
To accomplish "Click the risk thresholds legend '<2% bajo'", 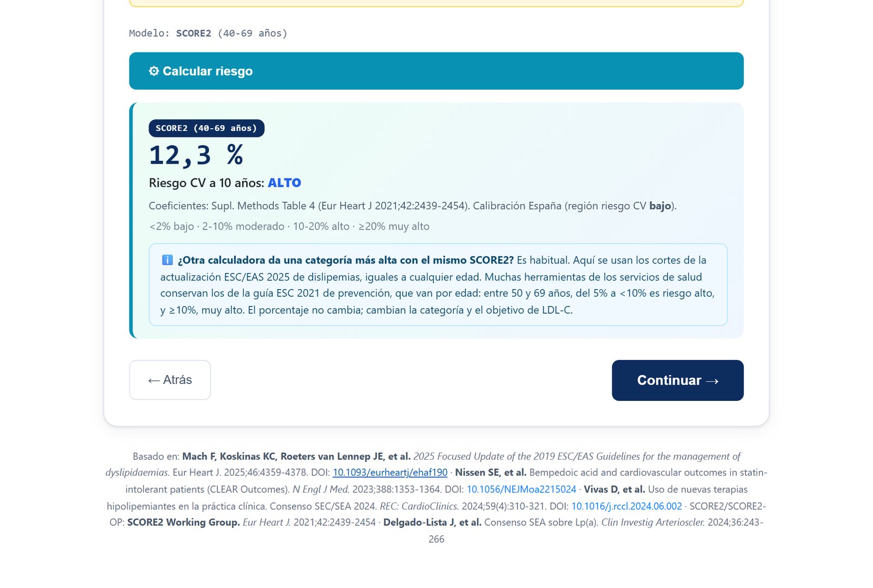I will tap(171, 226).
